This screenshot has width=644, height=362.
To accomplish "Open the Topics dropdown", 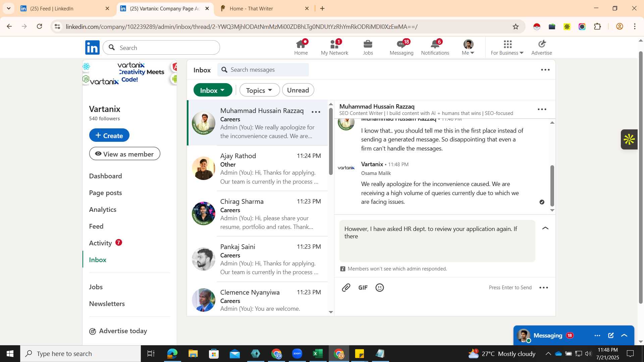I will point(259,90).
